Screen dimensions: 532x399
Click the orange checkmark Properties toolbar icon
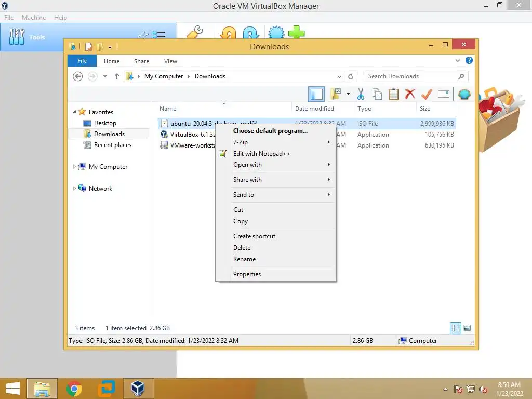[427, 94]
